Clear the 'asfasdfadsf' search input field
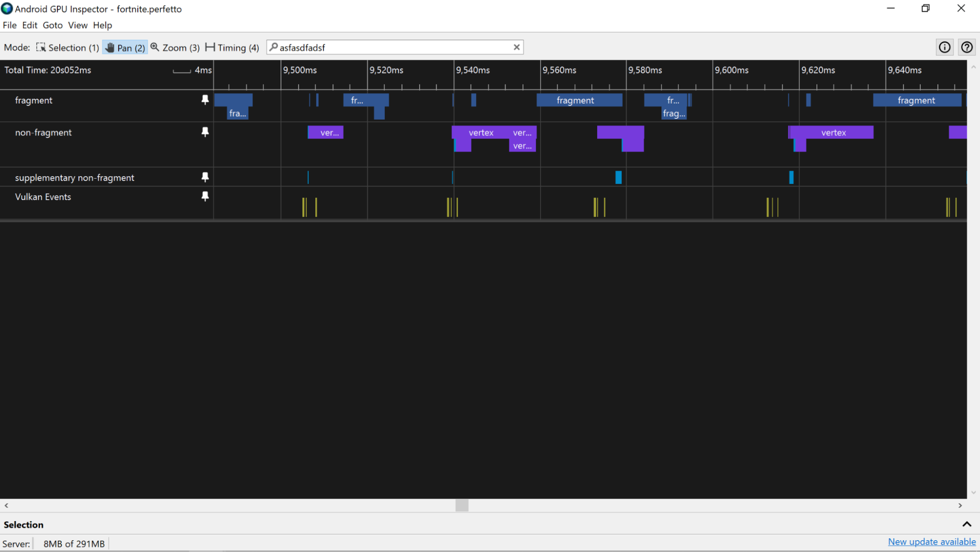This screenshot has width=980, height=552. pos(517,47)
